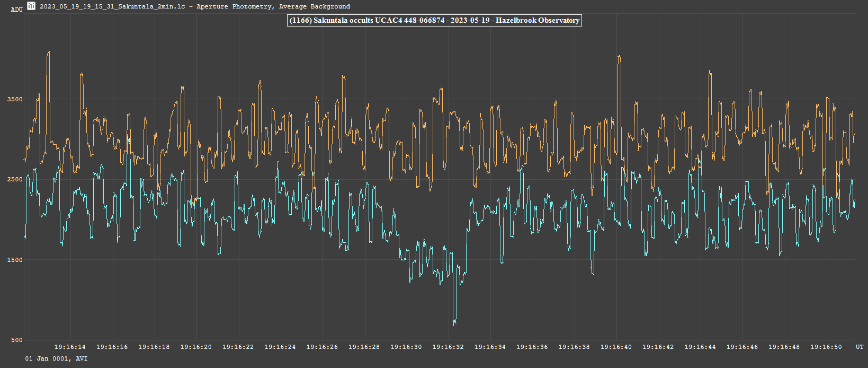Image resolution: width=868 pixels, height=368 pixels.
Task: Click the 500 value on the vertical axis
Action: pos(17,340)
